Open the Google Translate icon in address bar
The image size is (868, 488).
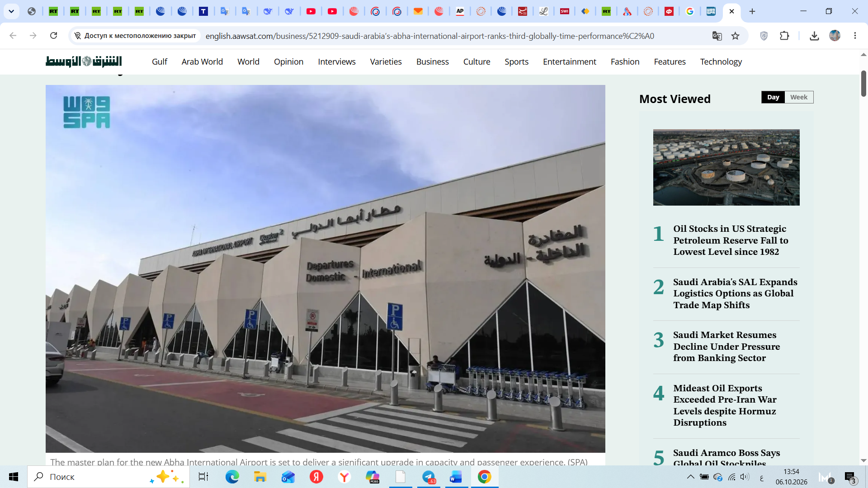tap(717, 36)
